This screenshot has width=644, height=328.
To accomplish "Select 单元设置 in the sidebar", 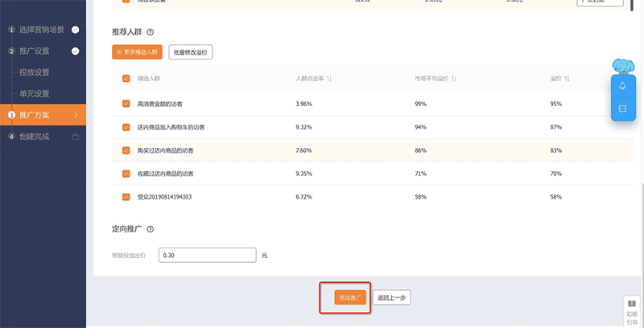I will pyautogui.click(x=35, y=93).
